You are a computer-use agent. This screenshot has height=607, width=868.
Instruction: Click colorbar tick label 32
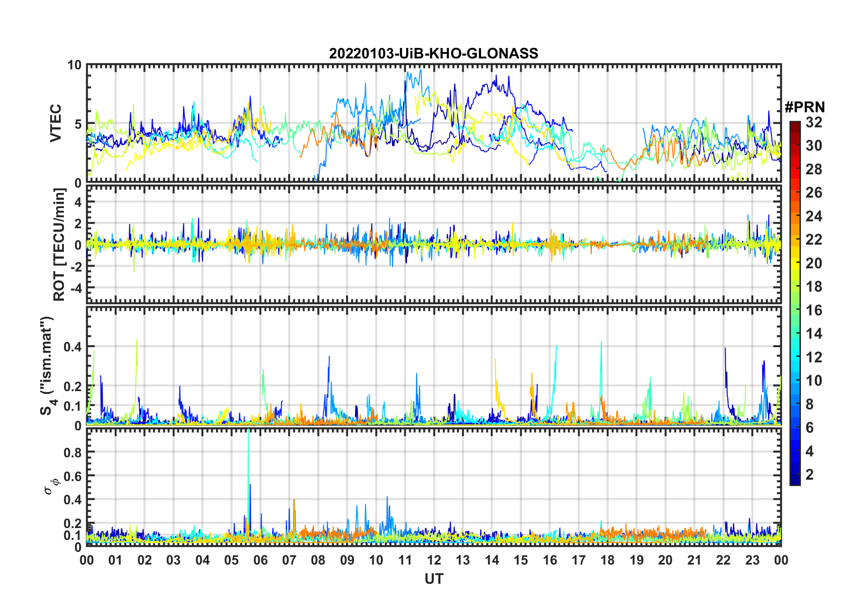pyautogui.click(x=814, y=122)
